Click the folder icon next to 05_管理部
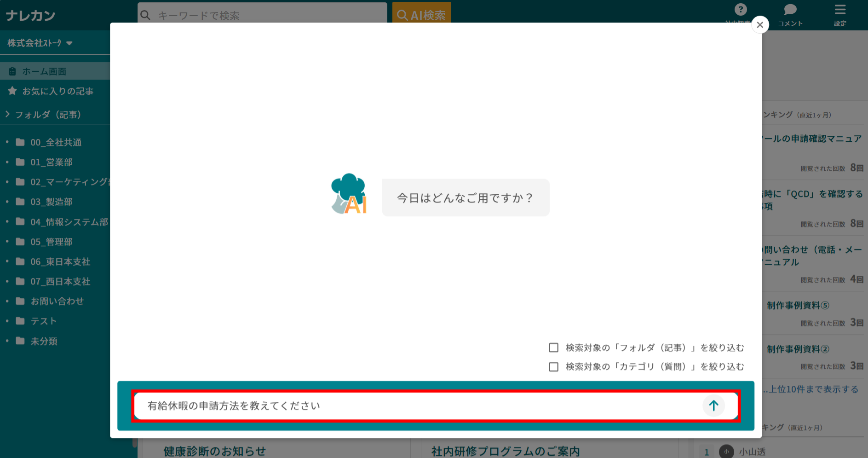This screenshot has height=458, width=868. (19, 241)
